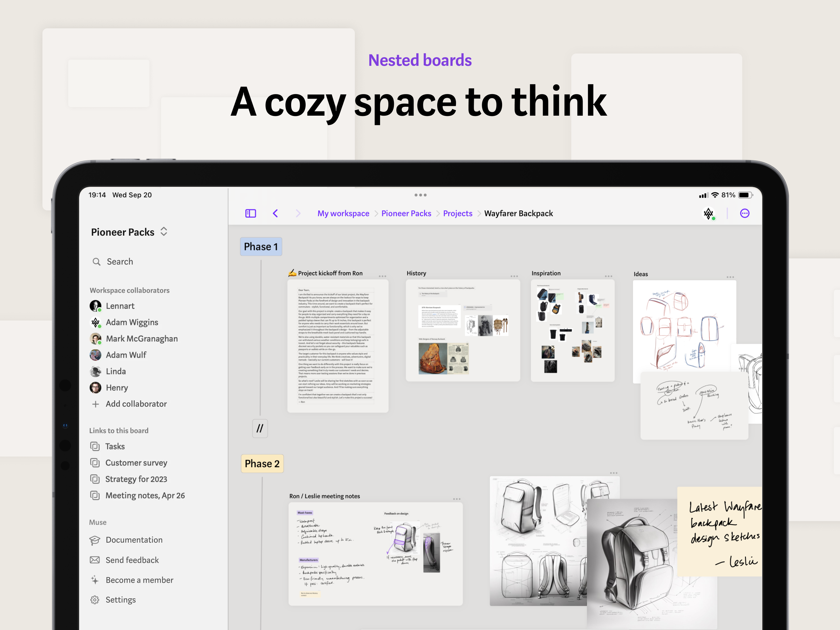Viewport: 840px width, 630px height.
Task: Toggle the sidebar panel icon
Action: pyautogui.click(x=251, y=213)
